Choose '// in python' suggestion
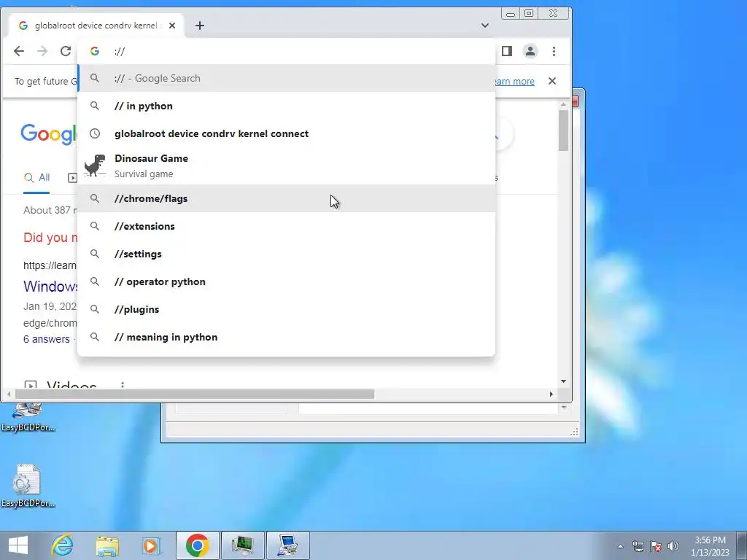This screenshot has height=560, width=747. [x=286, y=106]
